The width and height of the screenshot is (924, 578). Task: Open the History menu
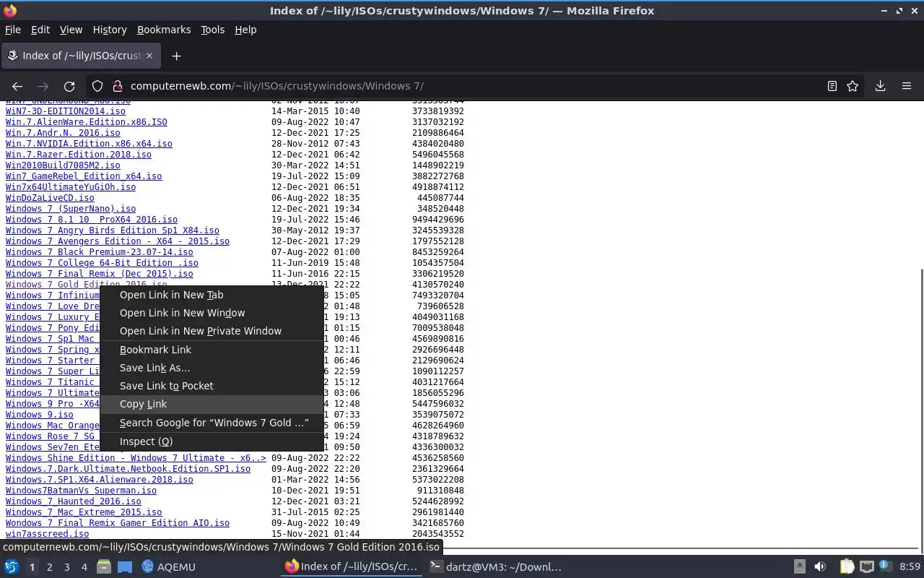click(x=110, y=30)
